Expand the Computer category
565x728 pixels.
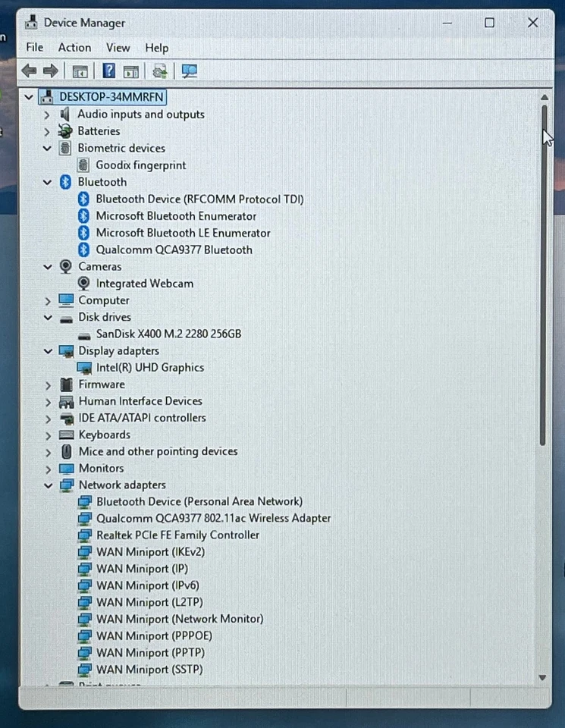point(47,301)
